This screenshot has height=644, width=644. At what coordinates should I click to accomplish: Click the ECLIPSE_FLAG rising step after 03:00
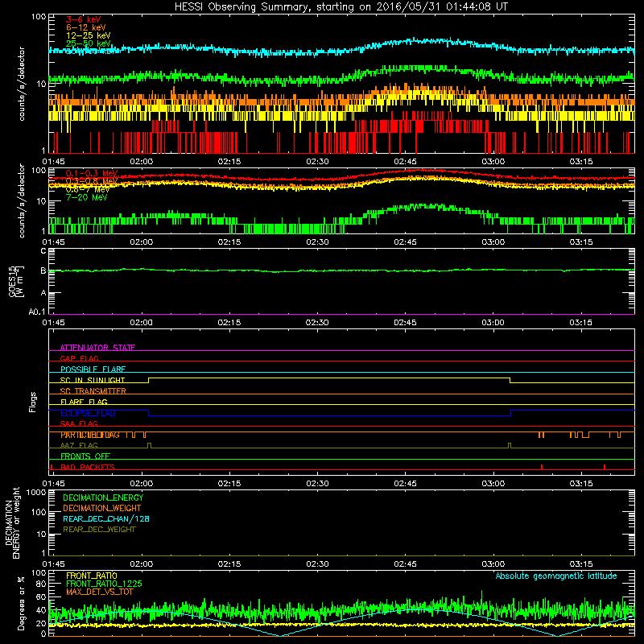tap(510, 413)
